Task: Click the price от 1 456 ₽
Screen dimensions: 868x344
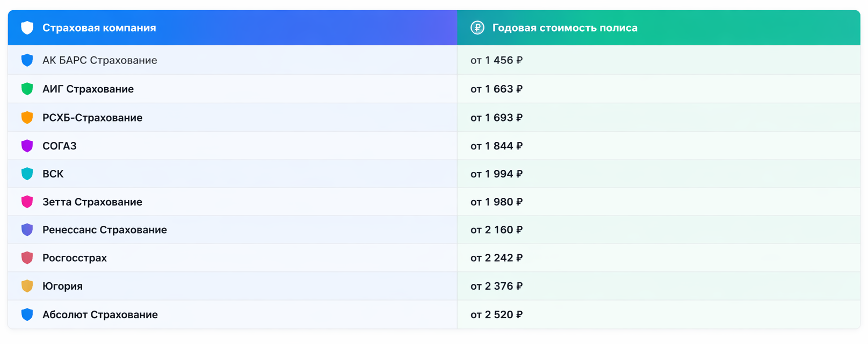Action: [x=496, y=60]
